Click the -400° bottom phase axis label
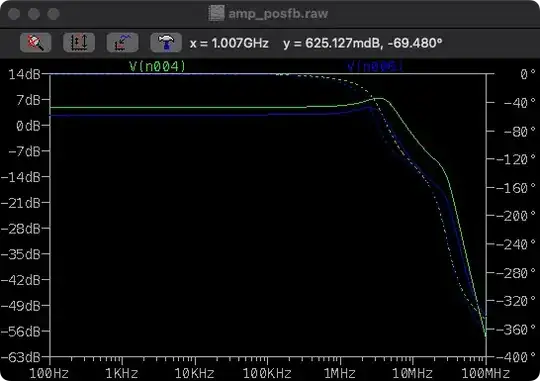 click(x=516, y=357)
